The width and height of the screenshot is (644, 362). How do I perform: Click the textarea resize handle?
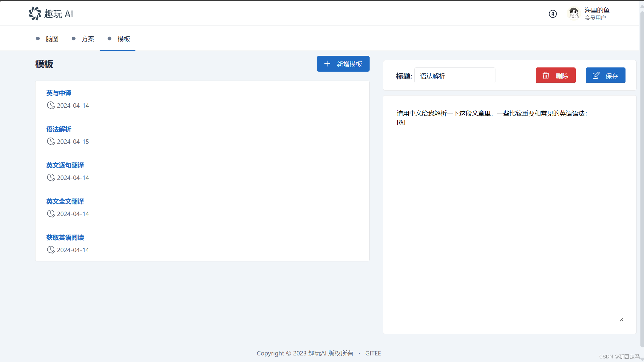621,320
